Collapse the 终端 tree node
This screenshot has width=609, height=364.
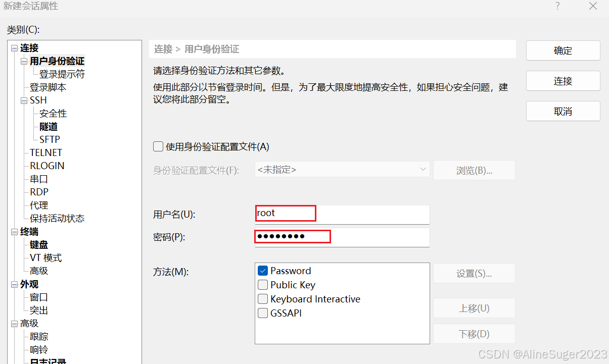(x=14, y=231)
